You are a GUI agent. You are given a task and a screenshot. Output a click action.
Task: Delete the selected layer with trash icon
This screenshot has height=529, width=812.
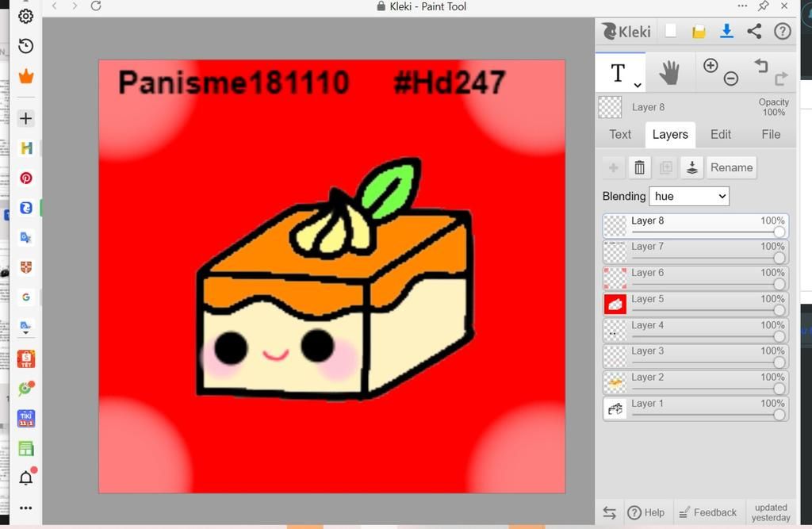pyautogui.click(x=640, y=168)
